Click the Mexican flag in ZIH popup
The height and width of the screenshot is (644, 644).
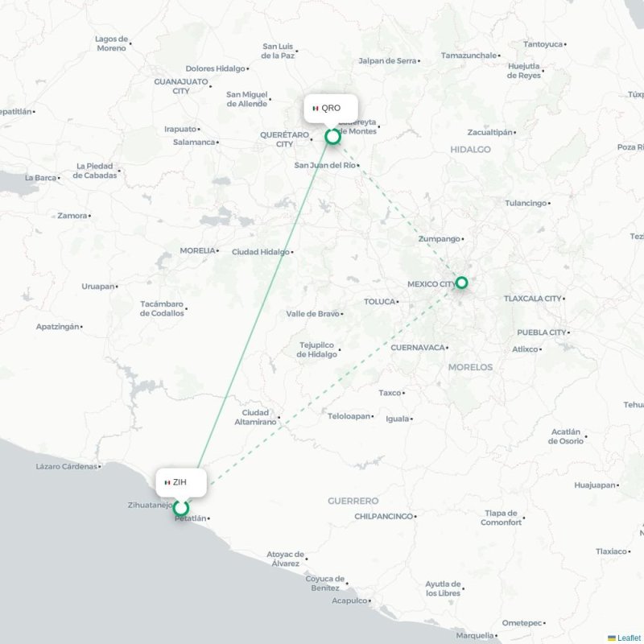pos(167,482)
